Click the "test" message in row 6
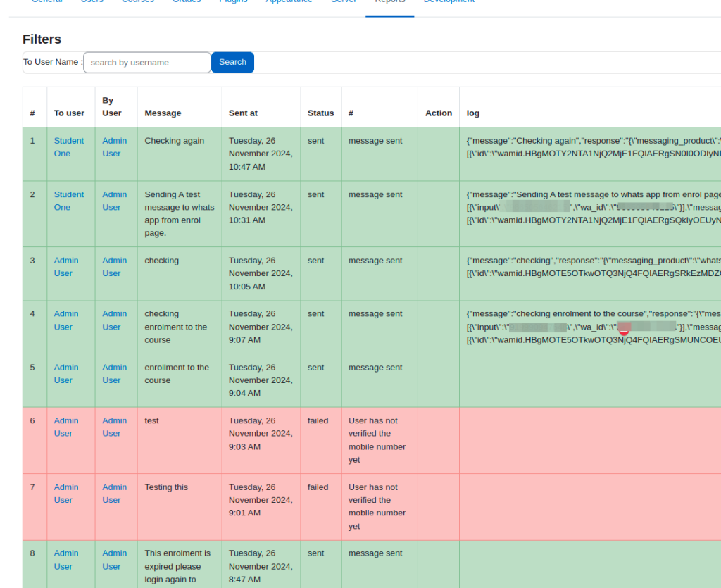 pos(151,420)
